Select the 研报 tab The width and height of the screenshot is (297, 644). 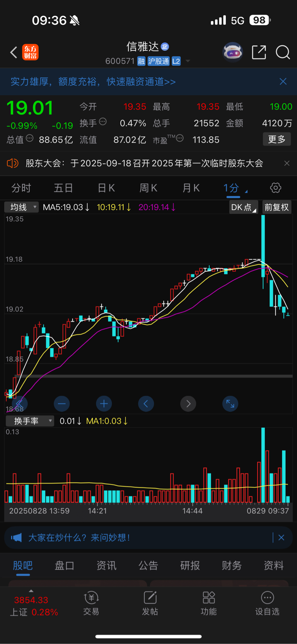pos(190,565)
